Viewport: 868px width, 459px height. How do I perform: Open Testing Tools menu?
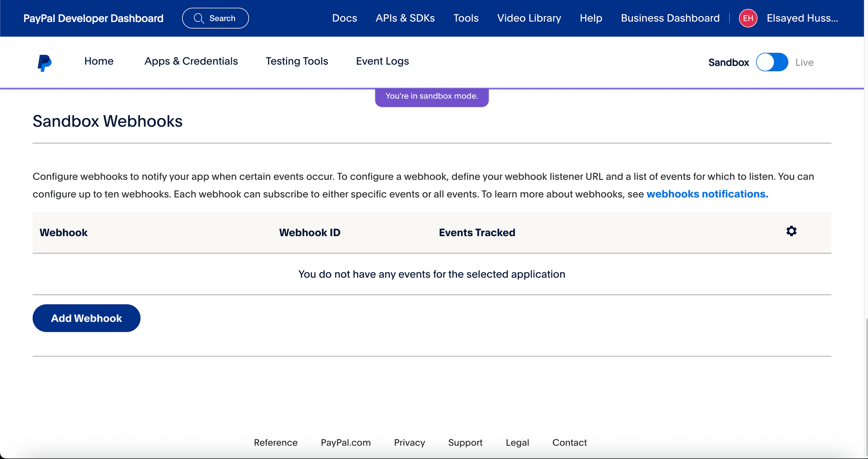click(x=296, y=61)
